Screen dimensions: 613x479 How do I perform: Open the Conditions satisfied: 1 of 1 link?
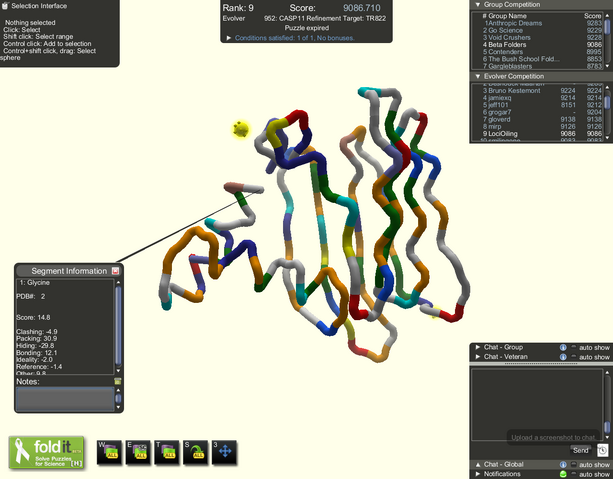click(294, 38)
